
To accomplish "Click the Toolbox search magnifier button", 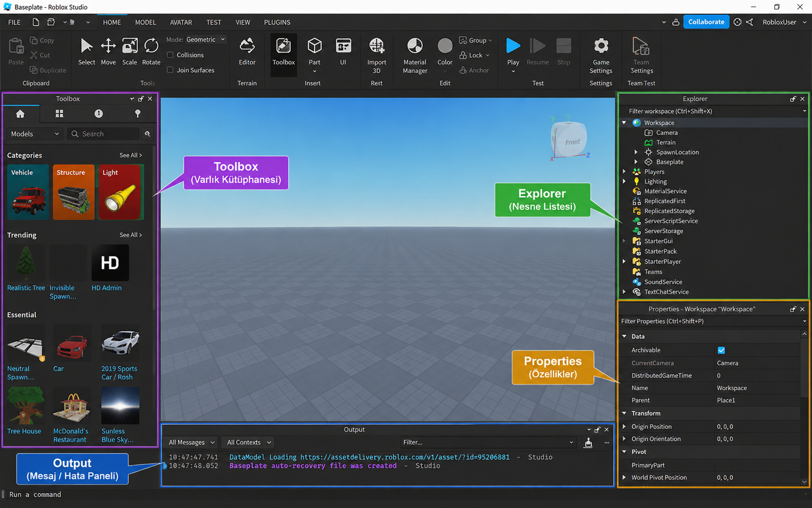I will [147, 134].
